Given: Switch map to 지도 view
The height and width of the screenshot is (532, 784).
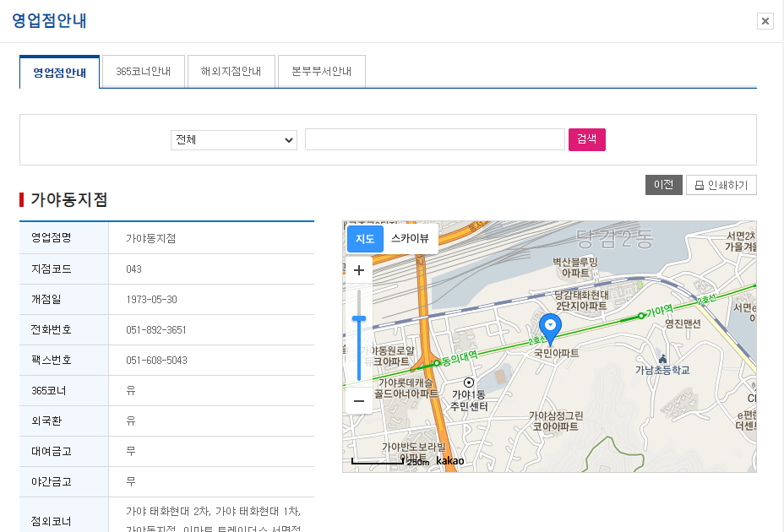Looking at the screenshot, I should tap(365, 238).
